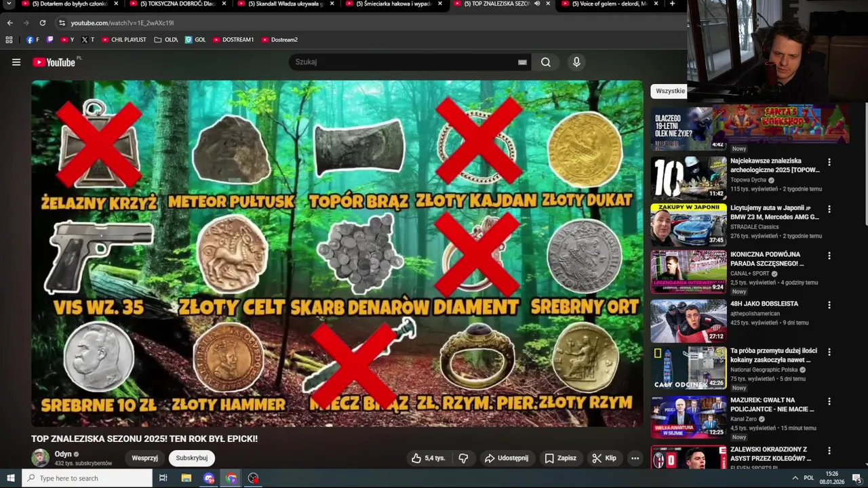Open the apps grid in bookmarks bar
Image resolution: width=868 pixels, height=488 pixels.
point(9,39)
